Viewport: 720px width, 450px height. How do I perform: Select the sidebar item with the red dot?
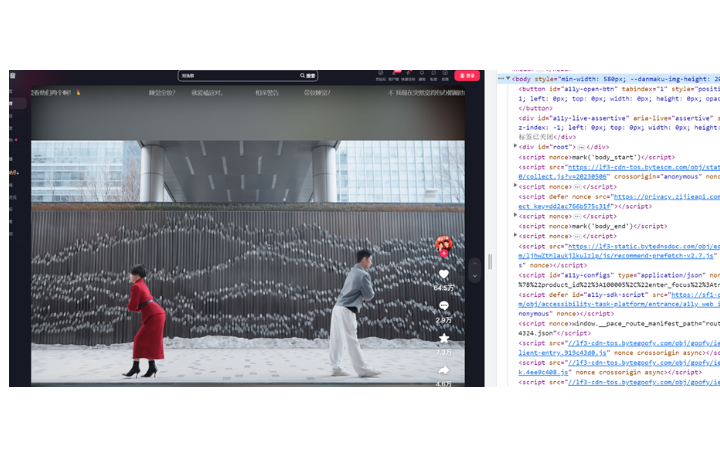click(14, 140)
